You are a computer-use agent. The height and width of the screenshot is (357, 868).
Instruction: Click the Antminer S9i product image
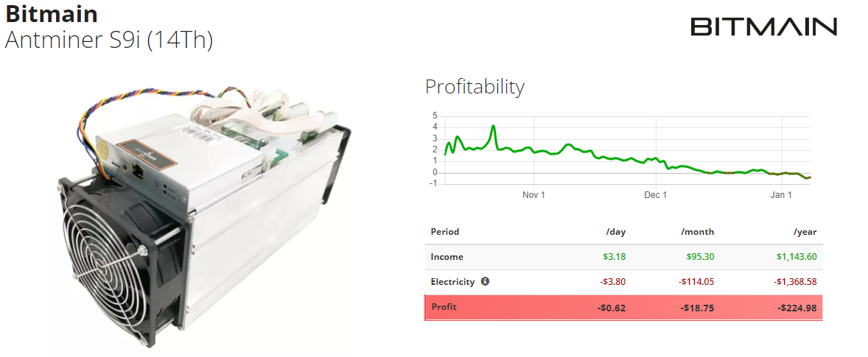tap(204, 216)
